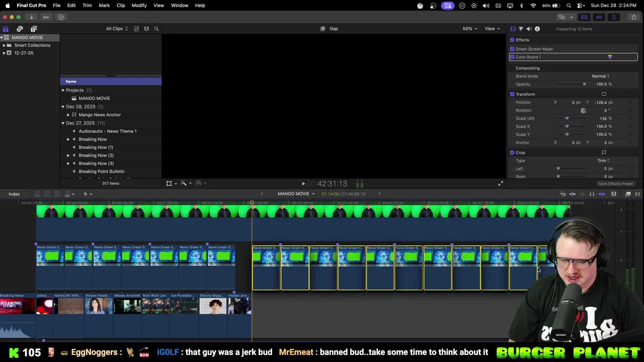Open the Modify menu
The height and width of the screenshot is (362, 644).
tap(139, 5)
